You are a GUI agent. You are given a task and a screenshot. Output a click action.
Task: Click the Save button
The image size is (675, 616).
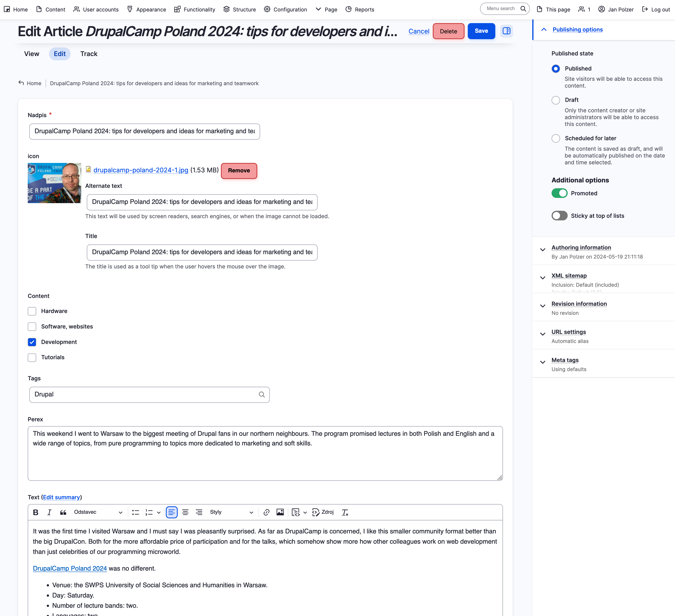point(481,31)
